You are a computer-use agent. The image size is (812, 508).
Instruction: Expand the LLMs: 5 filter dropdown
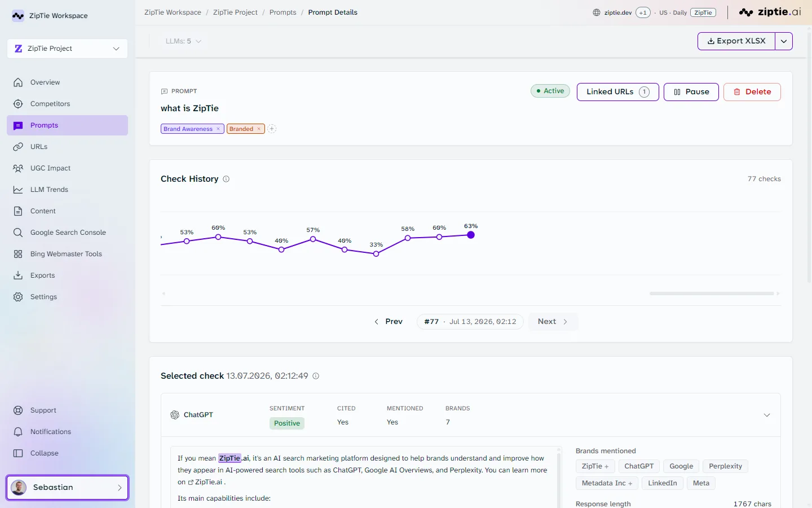point(183,41)
